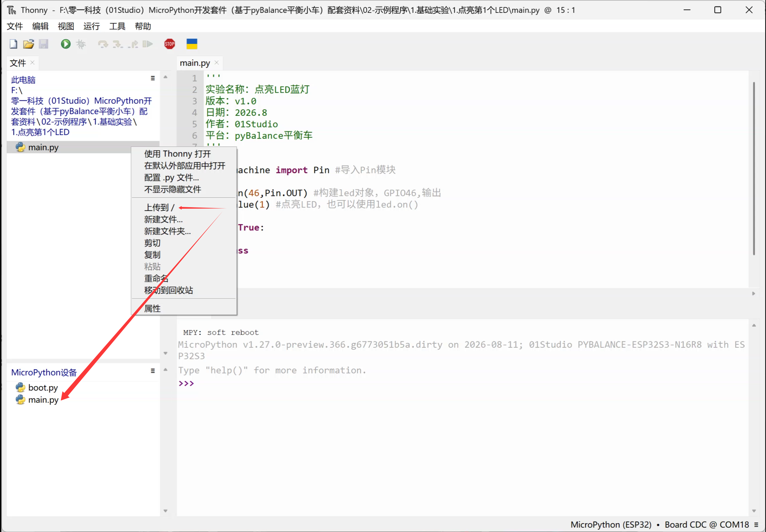Select 上传到 / in the context menu
Screen dimensions: 766x532
click(184, 207)
